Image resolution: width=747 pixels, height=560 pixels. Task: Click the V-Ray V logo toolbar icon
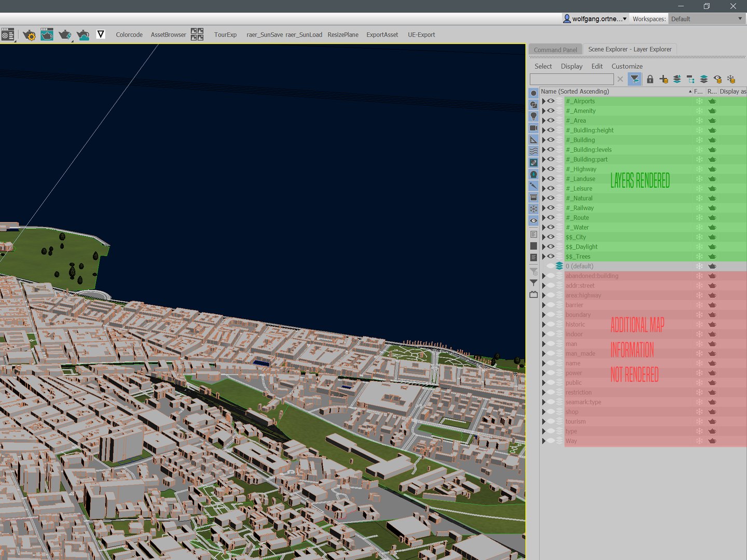[101, 35]
